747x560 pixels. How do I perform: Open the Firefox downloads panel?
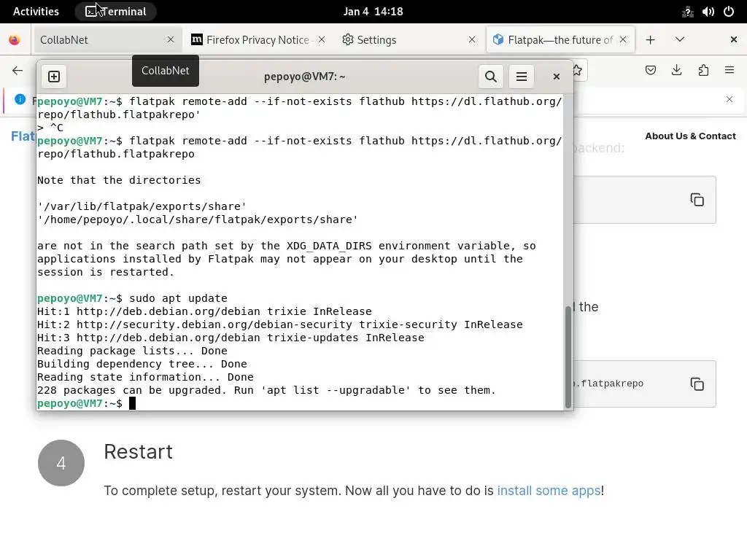(676, 71)
